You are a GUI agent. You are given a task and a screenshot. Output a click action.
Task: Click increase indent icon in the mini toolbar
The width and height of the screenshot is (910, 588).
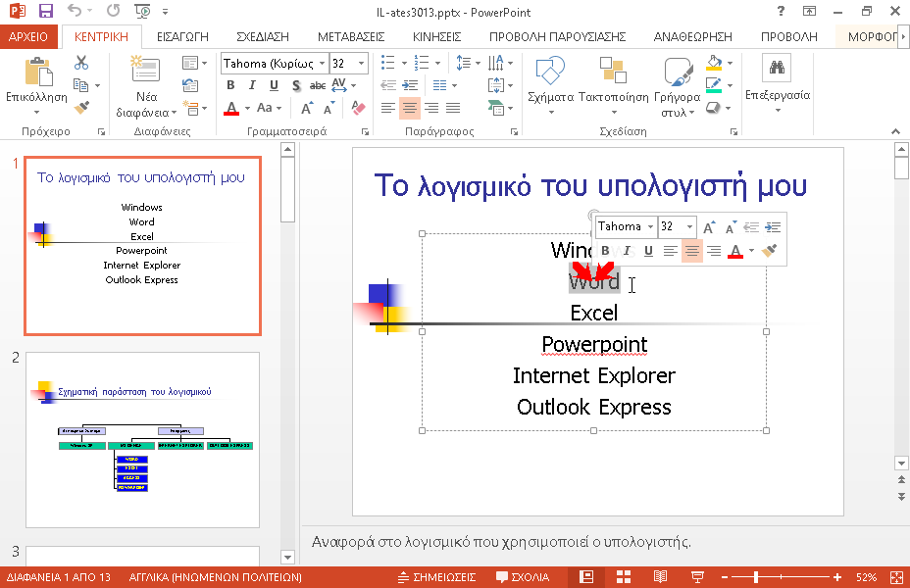(x=773, y=226)
